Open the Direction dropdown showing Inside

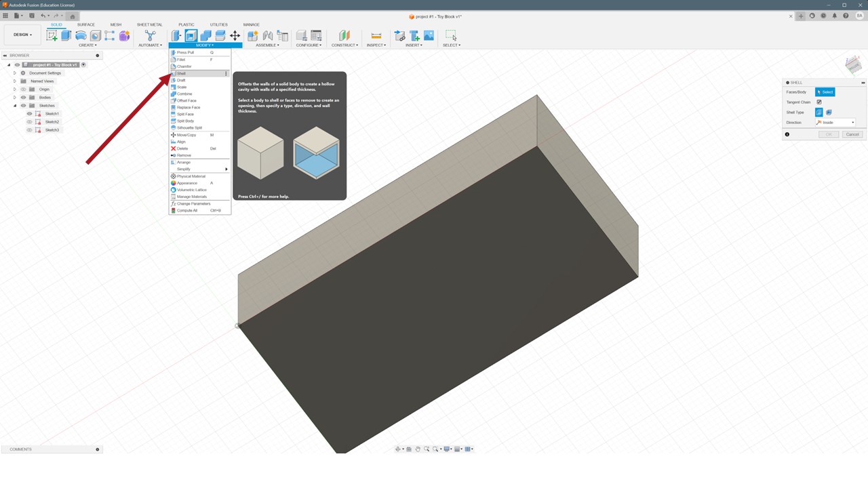point(835,123)
